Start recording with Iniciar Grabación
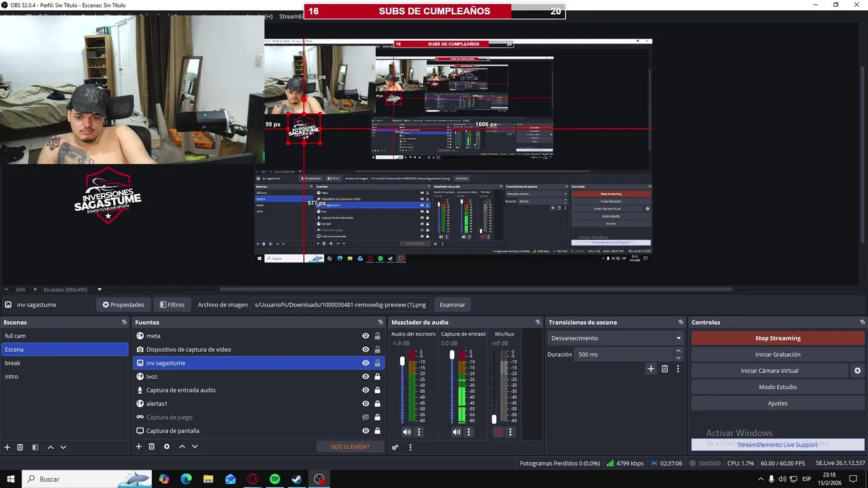This screenshot has width=868, height=488. [x=778, y=354]
